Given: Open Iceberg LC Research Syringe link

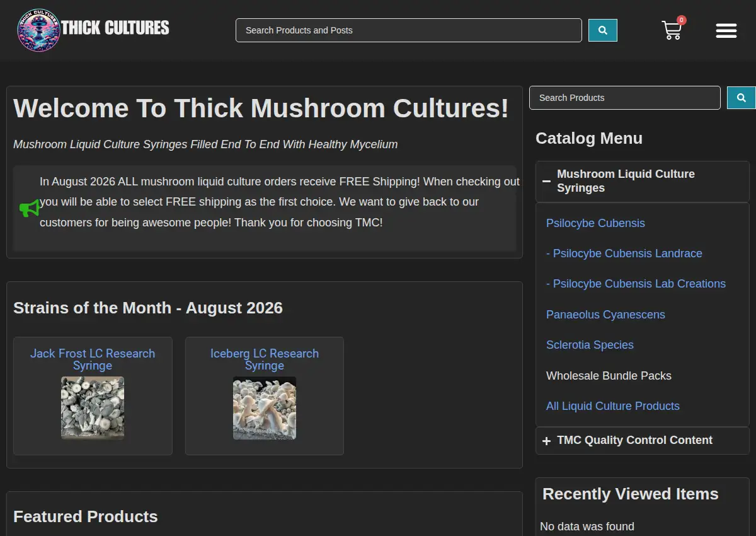Looking at the screenshot, I should tap(265, 359).
